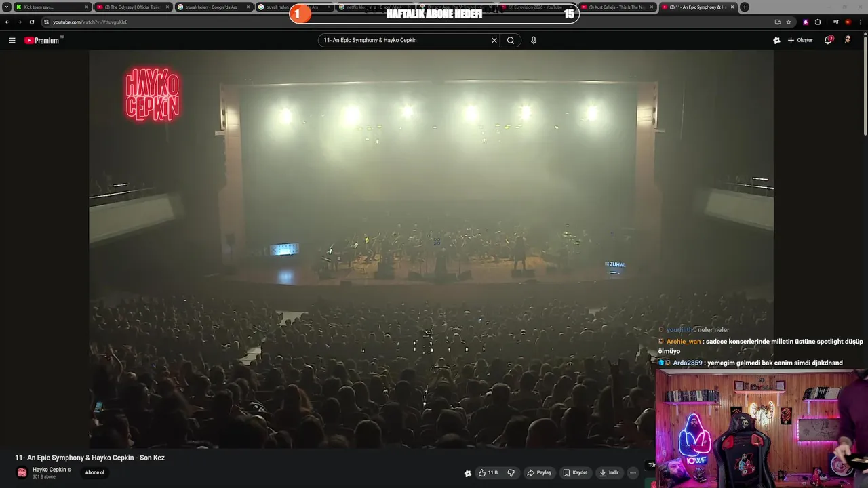Like the video with thumbs up
Viewport: 868px width, 488px height.
(x=488, y=473)
